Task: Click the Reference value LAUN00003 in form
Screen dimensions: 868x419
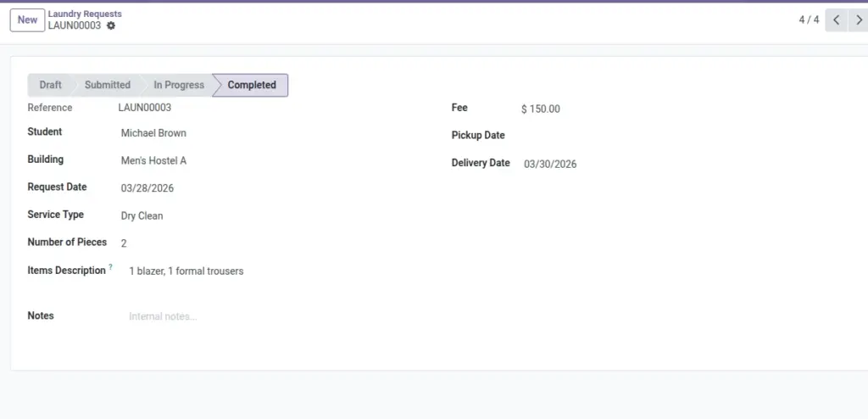Action: pos(144,108)
